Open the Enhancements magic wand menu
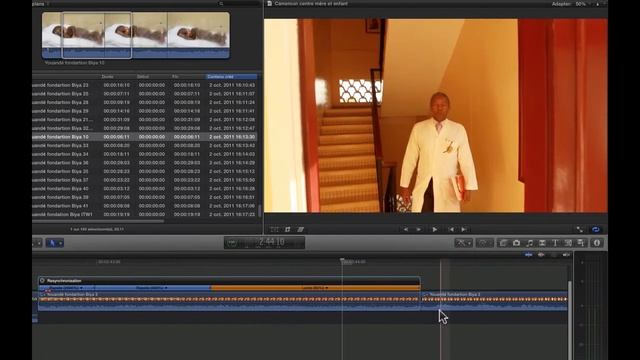This screenshot has width=640, height=360. pyautogui.click(x=463, y=243)
